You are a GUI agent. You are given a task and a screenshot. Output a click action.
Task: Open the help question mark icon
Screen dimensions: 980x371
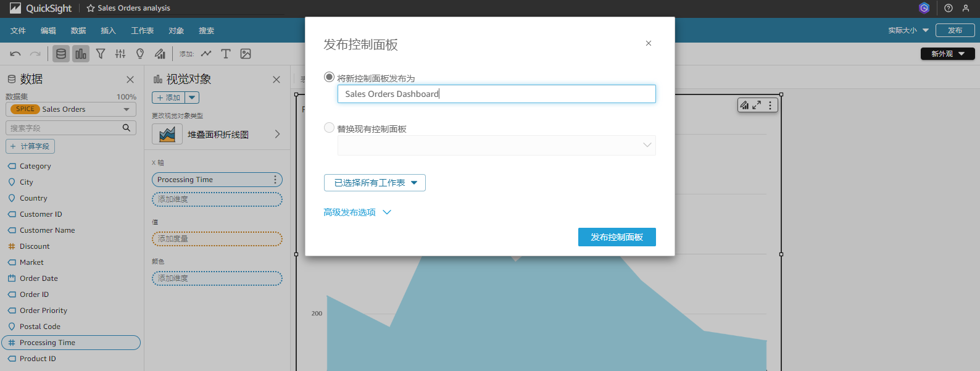(949, 8)
